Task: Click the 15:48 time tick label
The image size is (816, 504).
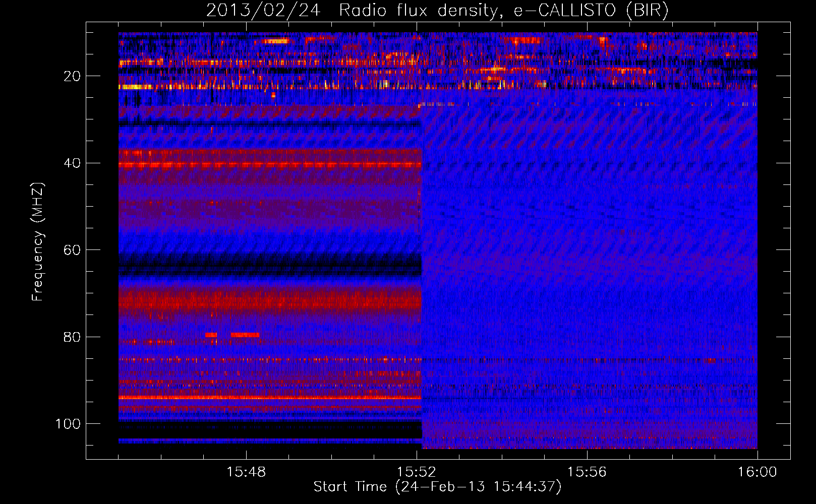Action: coord(246,472)
